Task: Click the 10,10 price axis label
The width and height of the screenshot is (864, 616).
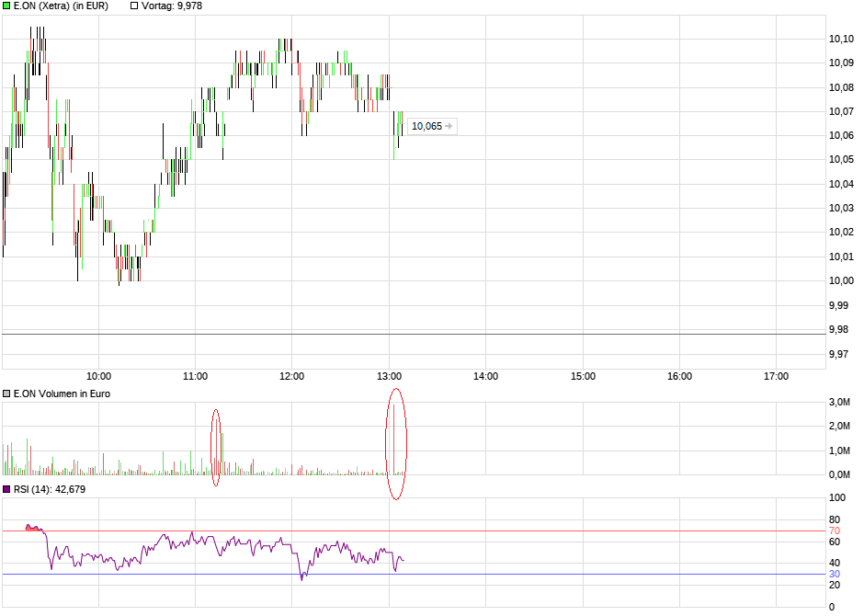Action: coord(841,40)
